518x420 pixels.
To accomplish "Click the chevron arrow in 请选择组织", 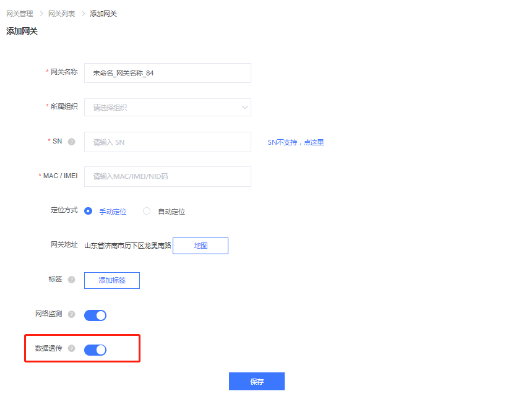I will 245,107.
